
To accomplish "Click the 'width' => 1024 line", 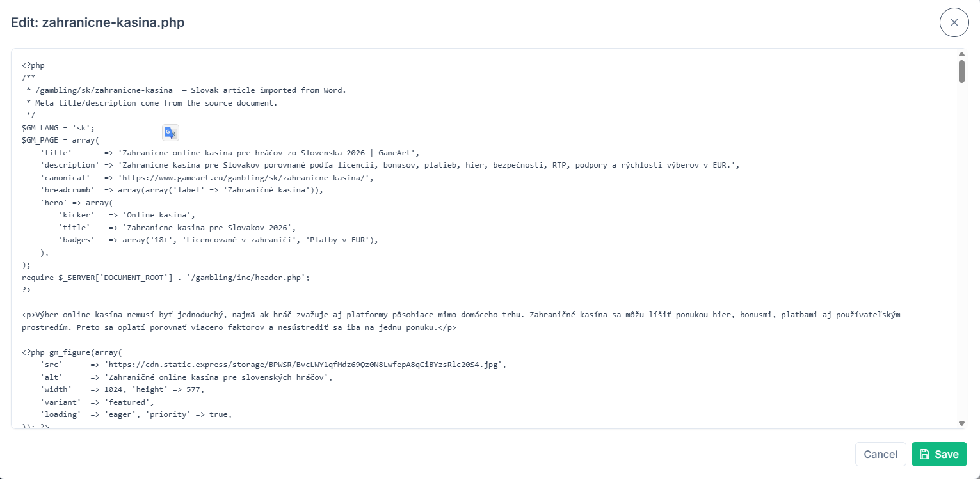I will coord(122,389).
